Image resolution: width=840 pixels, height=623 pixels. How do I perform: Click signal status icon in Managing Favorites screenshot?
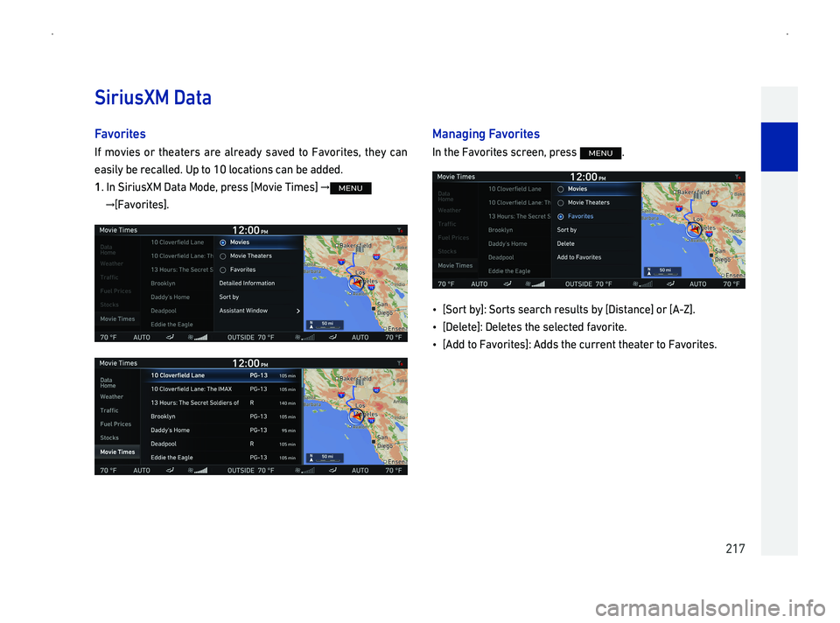738,177
